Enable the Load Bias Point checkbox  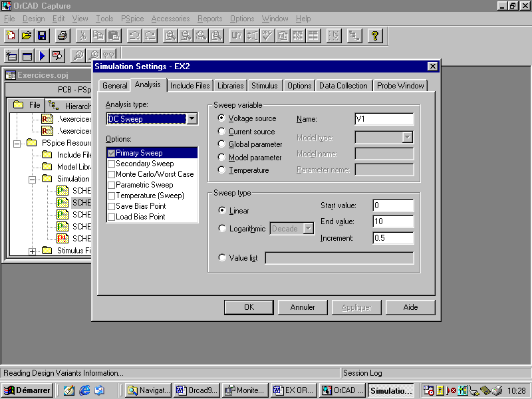[x=111, y=217]
